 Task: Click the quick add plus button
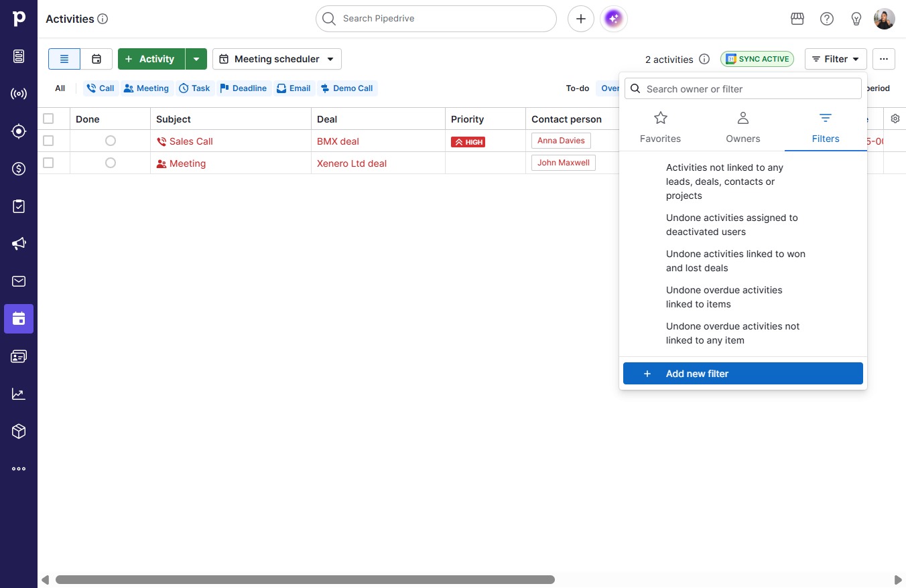click(581, 19)
